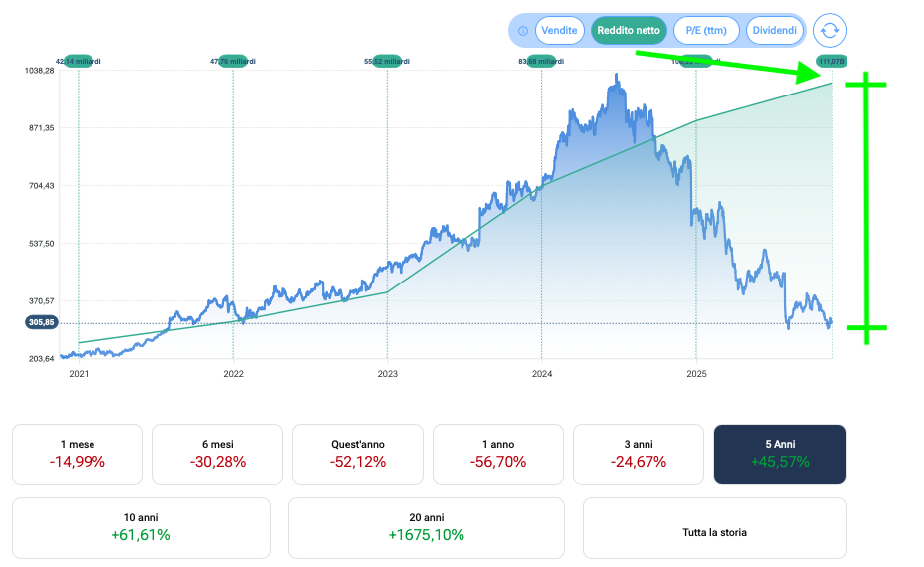924x567 pixels.
Task: Toggle the Dividendi overlay
Action: [x=774, y=31]
